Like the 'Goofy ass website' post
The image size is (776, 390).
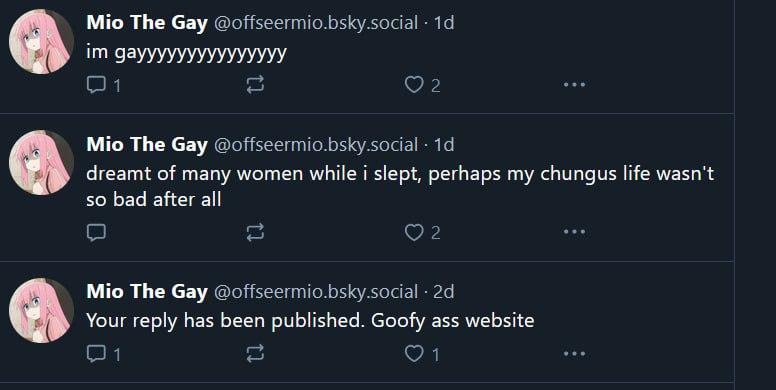tap(422, 354)
